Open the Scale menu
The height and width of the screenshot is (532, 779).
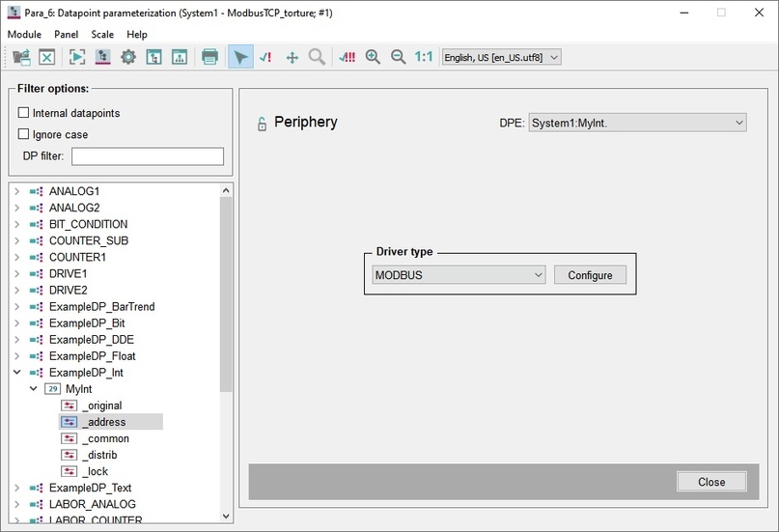[102, 34]
